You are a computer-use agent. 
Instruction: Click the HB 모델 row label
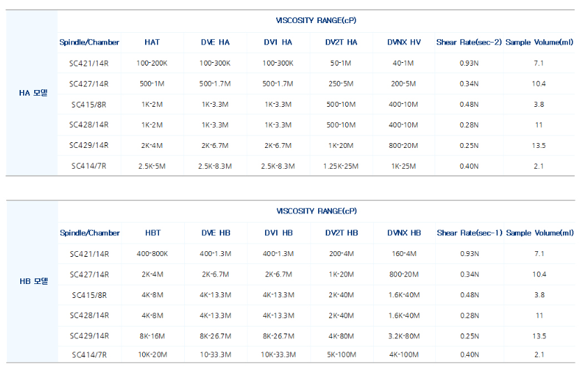32,282
